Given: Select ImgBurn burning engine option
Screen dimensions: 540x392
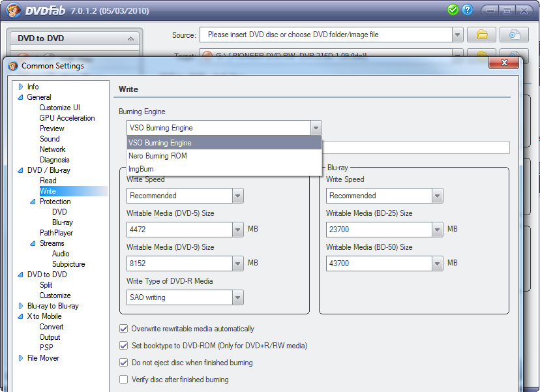Looking at the screenshot, I should click(142, 169).
